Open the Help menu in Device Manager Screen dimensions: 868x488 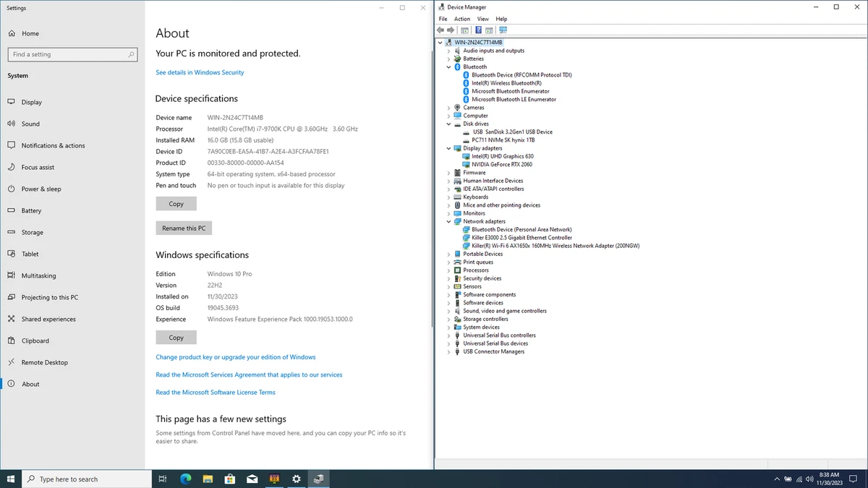pos(501,19)
